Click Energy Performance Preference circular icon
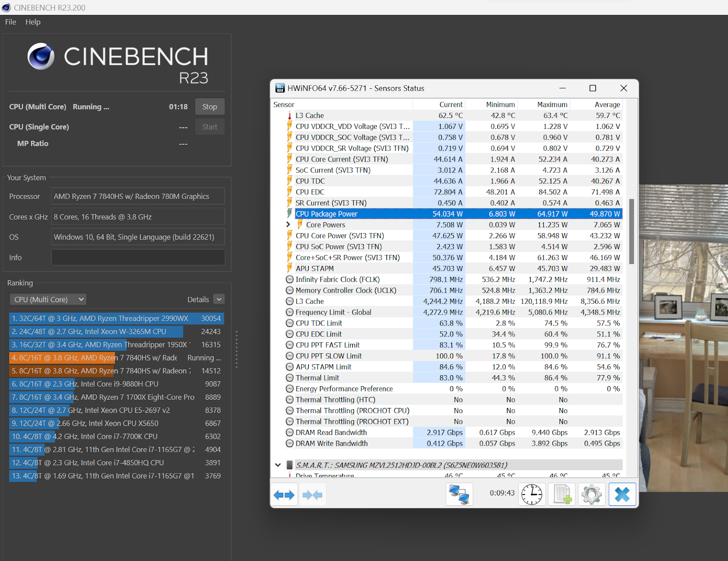The image size is (728, 561). coord(289,389)
